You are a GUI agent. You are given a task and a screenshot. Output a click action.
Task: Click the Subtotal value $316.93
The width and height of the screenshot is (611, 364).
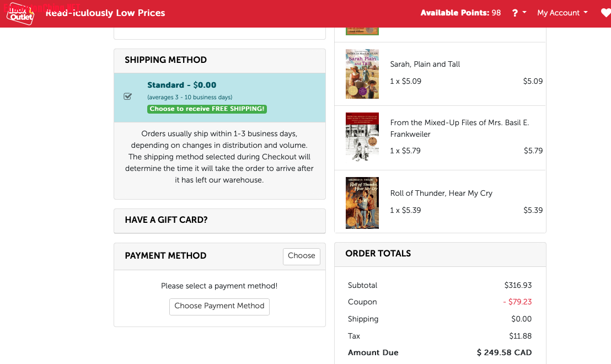tap(518, 285)
